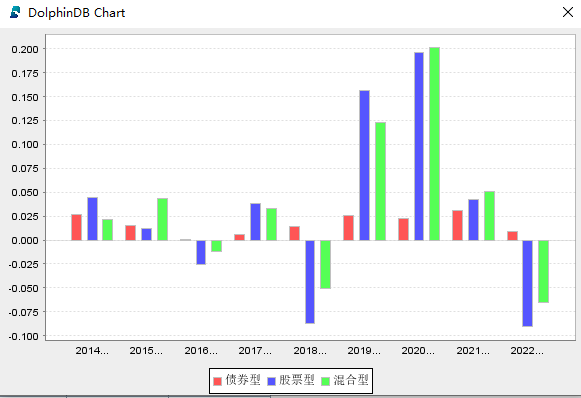Click the red 2021 bar
The height and width of the screenshot is (398, 581).
click(x=458, y=225)
